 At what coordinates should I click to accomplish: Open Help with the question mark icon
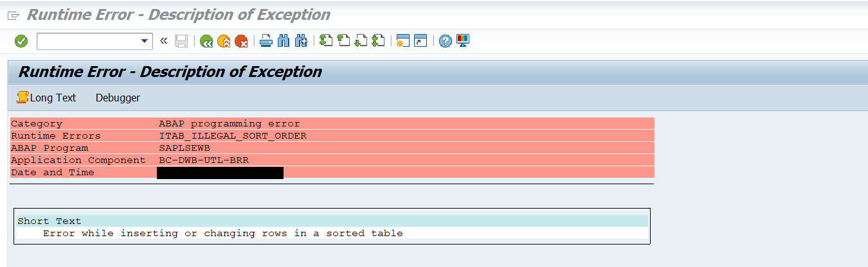pos(446,41)
